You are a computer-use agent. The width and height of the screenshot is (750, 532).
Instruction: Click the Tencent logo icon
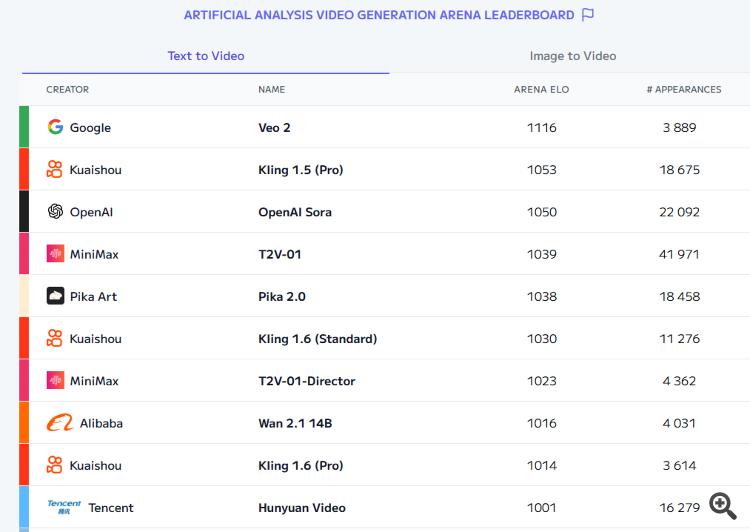click(x=64, y=506)
